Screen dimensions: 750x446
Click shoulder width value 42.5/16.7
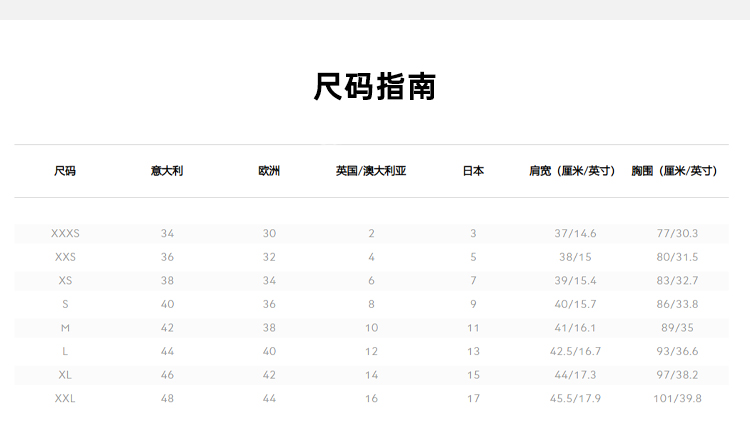575,352
